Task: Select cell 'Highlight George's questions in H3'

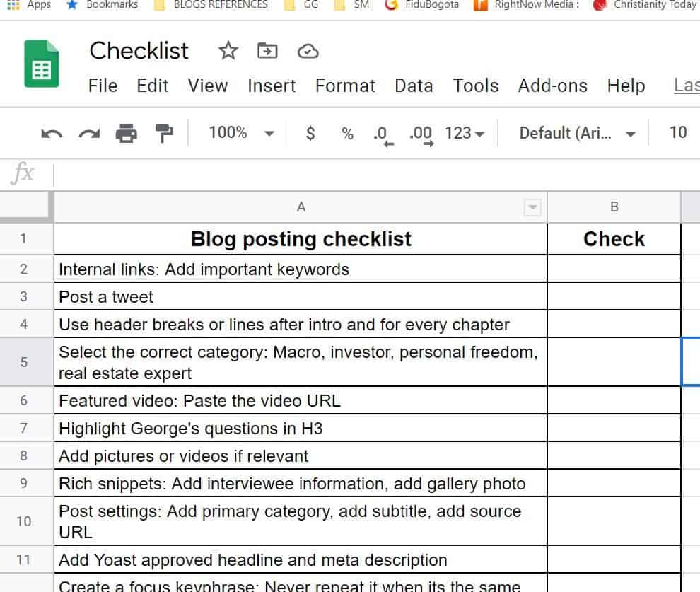Action: pyautogui.click(x=301, y=429)
